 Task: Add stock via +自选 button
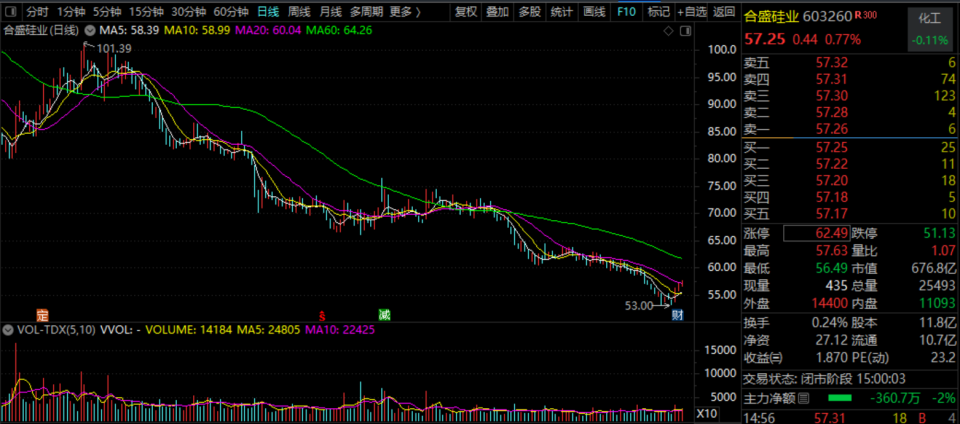(x=692, y=11)
